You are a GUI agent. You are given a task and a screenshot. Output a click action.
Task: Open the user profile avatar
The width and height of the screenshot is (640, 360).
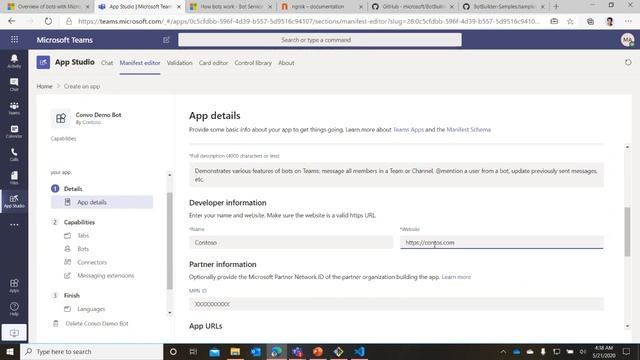click(x=627, y=40)
